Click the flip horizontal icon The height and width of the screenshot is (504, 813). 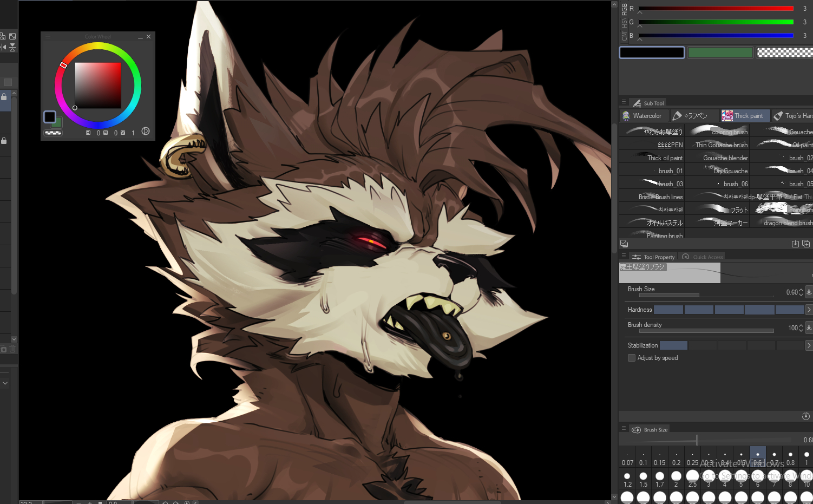(x=3, y=48)
